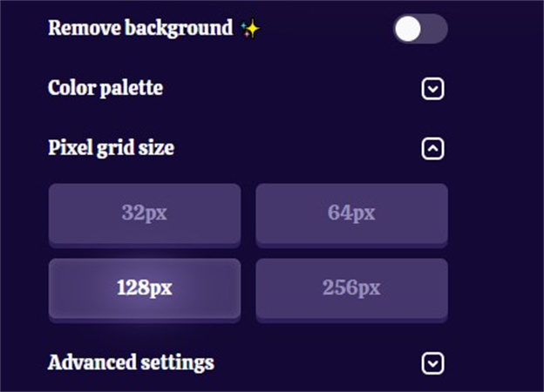
Task: Click the Remove background label text
Action: [140, 28]
